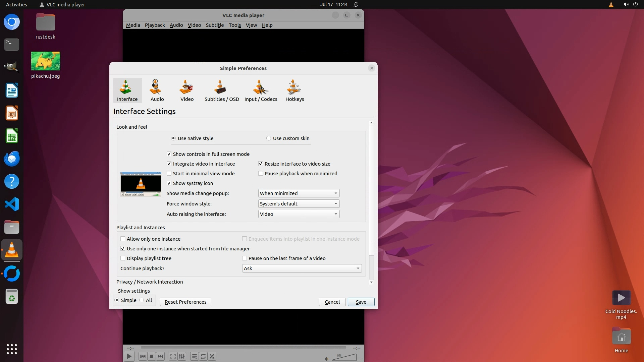Click the shuffle (random) playback icon
Viewport: 644px width, 362px height.
pos(212,356)
